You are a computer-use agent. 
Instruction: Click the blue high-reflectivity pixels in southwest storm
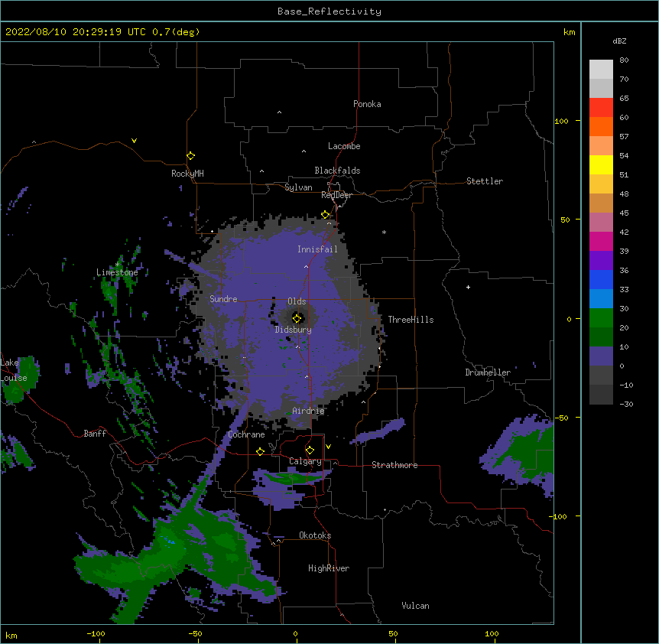[170, 541]
